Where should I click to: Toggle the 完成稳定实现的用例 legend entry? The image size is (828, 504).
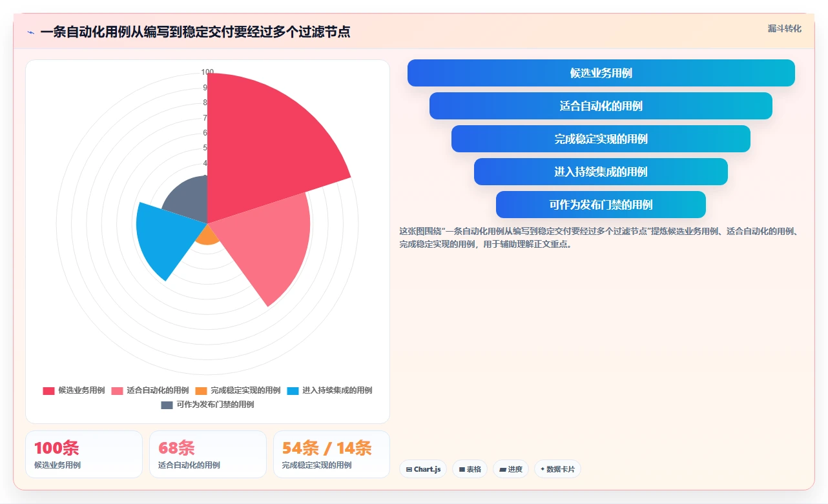(x=238, y=390)
